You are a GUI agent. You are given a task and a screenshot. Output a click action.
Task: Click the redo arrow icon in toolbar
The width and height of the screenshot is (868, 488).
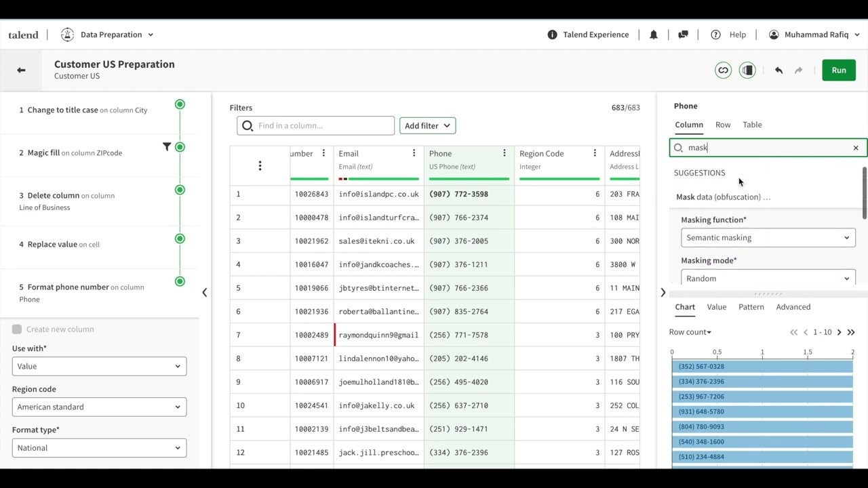point(798,70)
